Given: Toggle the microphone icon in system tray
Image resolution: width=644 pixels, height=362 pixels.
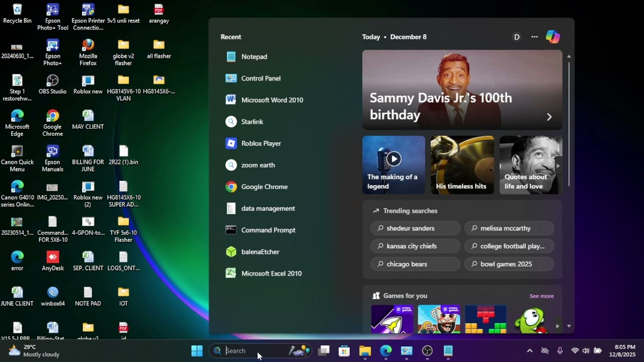Looking at the screenshot, I should [559, 351].
